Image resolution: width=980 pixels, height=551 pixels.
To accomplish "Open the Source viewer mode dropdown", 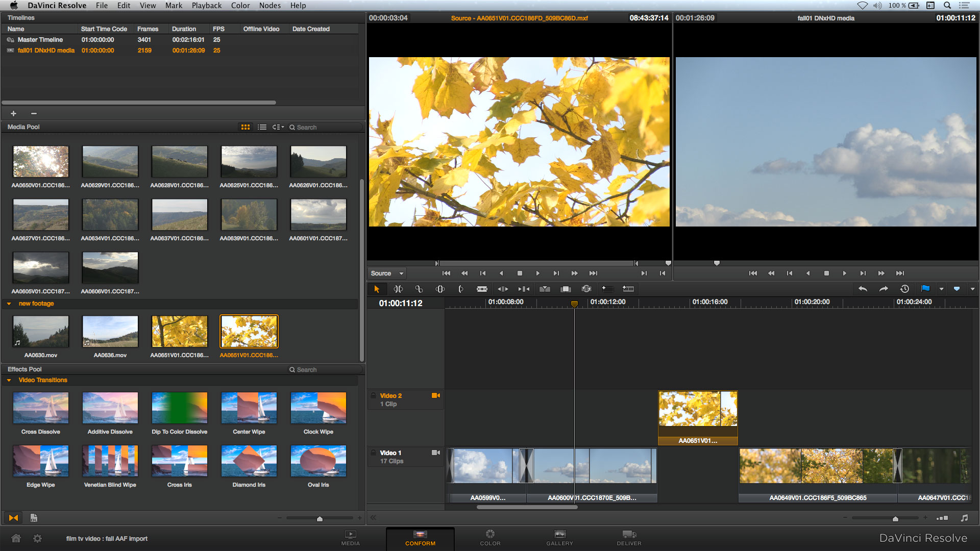I will [387, 273].
